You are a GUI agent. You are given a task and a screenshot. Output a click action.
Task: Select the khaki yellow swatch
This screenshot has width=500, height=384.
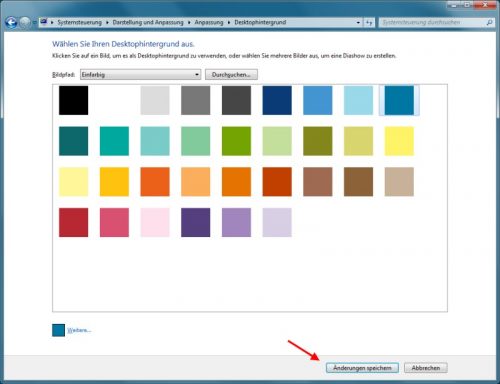pos(358,141)
